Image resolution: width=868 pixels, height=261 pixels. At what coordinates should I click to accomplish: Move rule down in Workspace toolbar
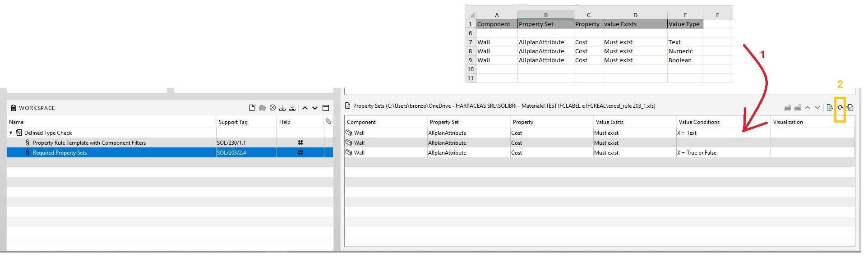click(315, 108)
